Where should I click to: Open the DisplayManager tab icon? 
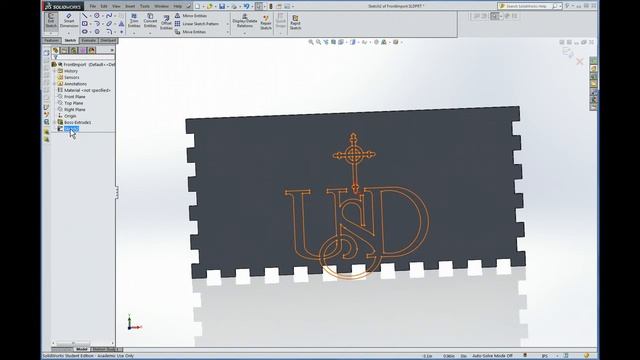click(x=92, y=50)
